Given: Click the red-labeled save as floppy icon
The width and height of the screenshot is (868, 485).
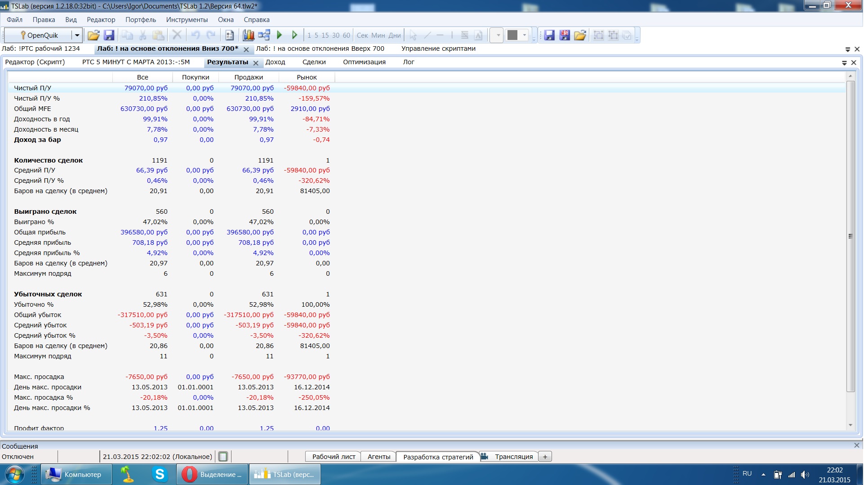Looking at the screenshot, I should pos(565,35).
